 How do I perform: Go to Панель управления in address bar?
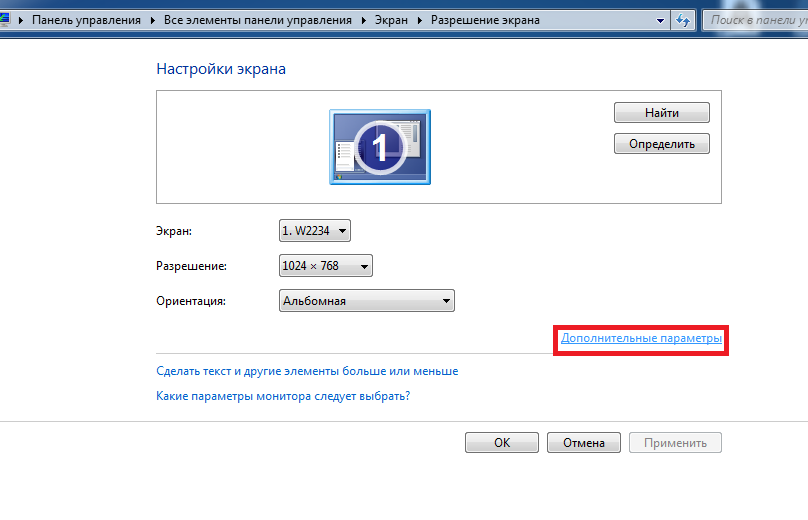click(86, 20)
